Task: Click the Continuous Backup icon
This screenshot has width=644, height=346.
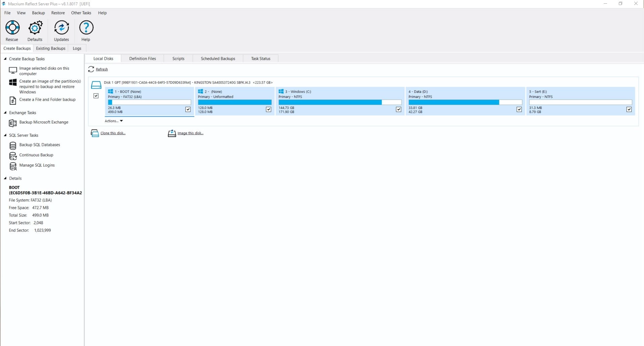Action: pyautogui.click(x=13, y=156)
